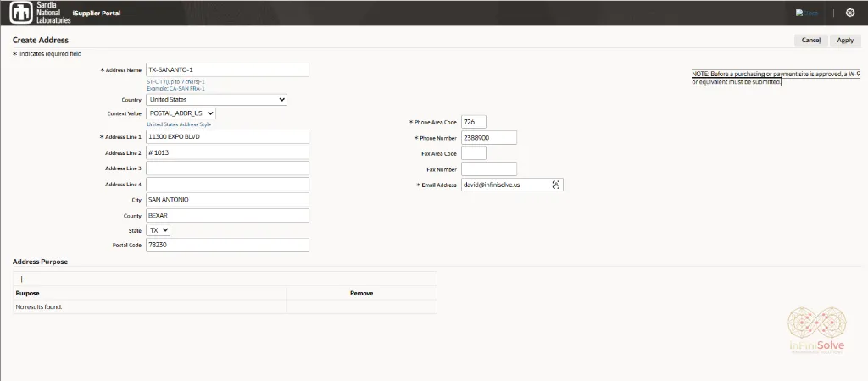Focus the Address Line 1 field
This screenshot has height=381, width=868.
pyautogui.click(x=227, y=136)
